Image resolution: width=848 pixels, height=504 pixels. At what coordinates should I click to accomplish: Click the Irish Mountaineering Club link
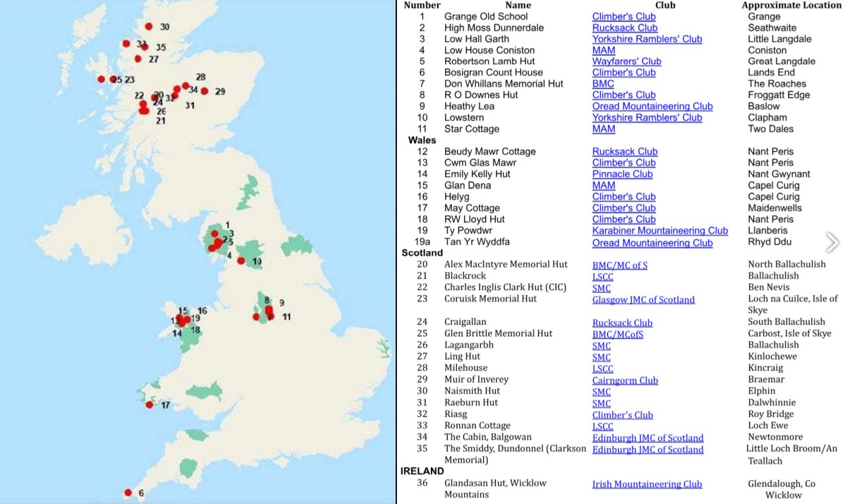click(x=647, y=484)
